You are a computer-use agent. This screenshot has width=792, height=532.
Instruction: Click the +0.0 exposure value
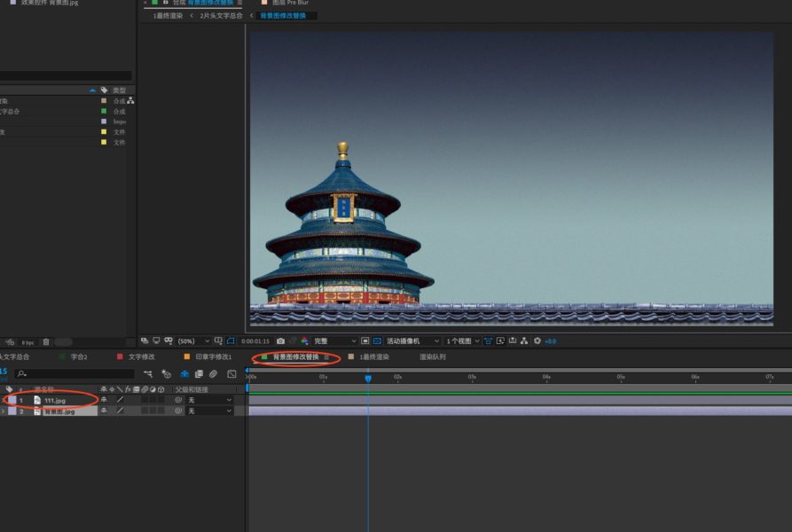(x=550, y=341)
